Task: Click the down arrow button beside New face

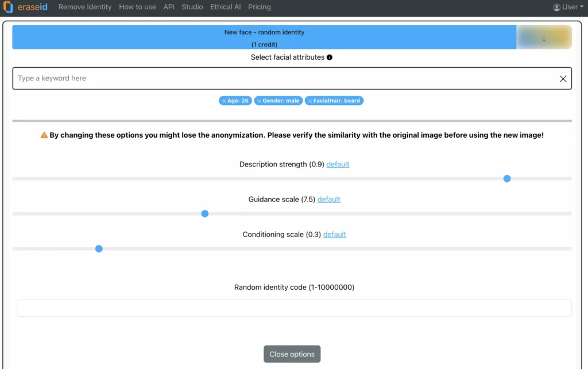Action: coord(544,38)
